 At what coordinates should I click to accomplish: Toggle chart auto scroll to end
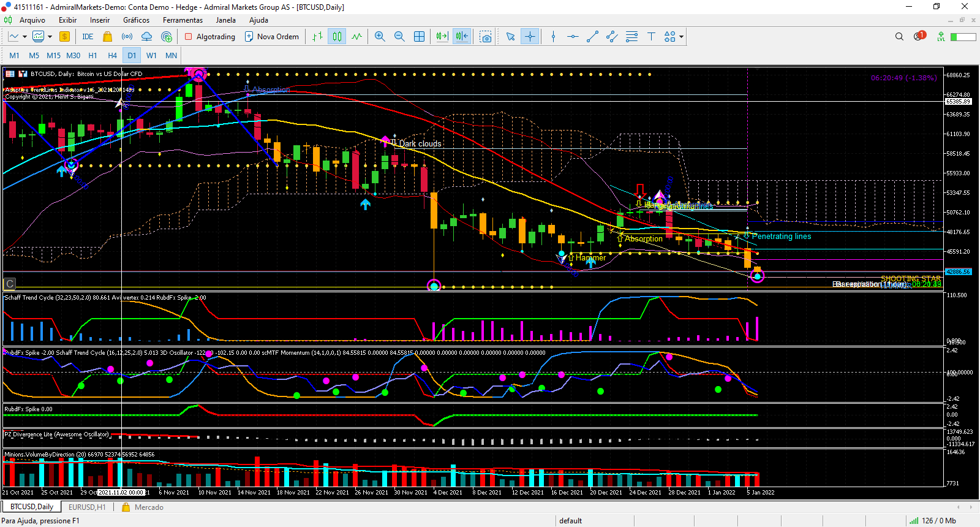coord(442,37)
